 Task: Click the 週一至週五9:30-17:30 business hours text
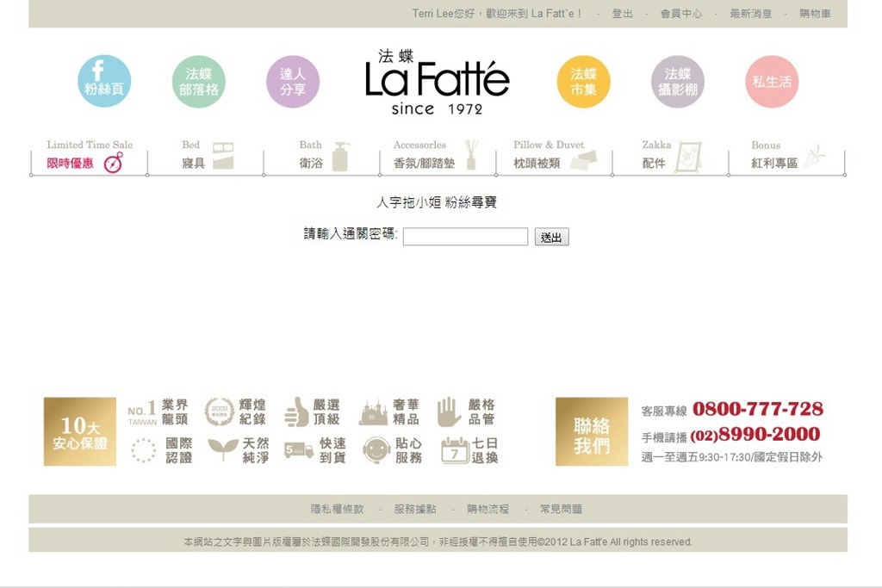click(732, 457)
